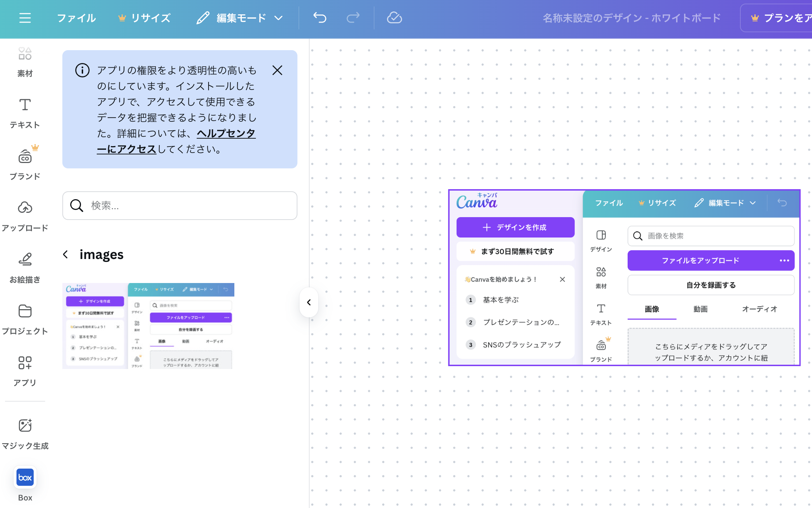Image resolution: width=812 pixels, height=508 pixels.
Task: Open the お絵描き draw panel
Action: click(25, 268)
